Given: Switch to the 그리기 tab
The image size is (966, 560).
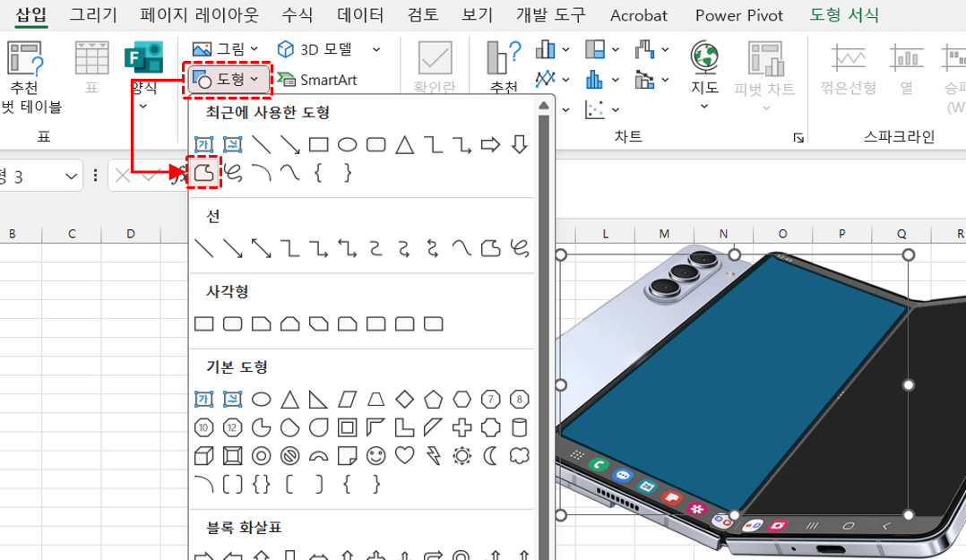Looking at the screenshot, I should click(93, 15).
